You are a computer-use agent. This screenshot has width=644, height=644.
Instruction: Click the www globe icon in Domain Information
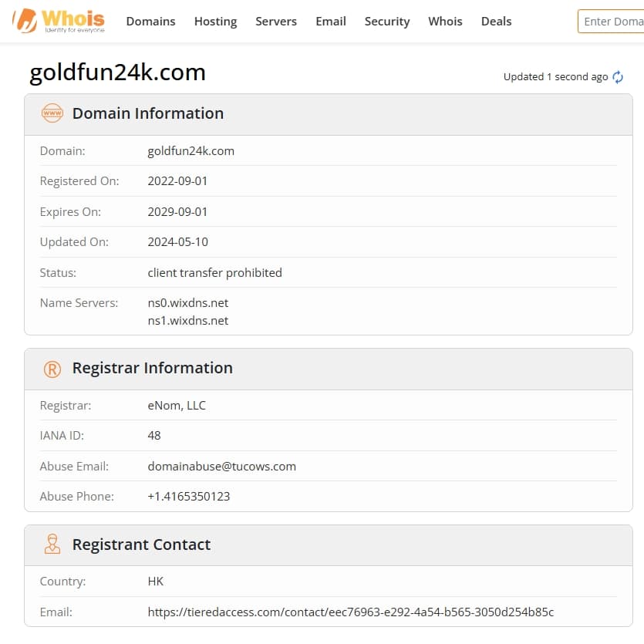[52, 113]
